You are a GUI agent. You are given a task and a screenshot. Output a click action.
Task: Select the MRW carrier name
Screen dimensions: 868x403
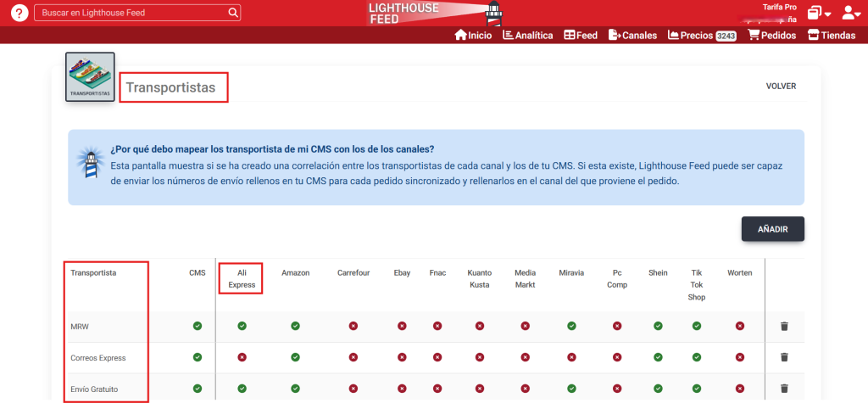coord(80,327)
